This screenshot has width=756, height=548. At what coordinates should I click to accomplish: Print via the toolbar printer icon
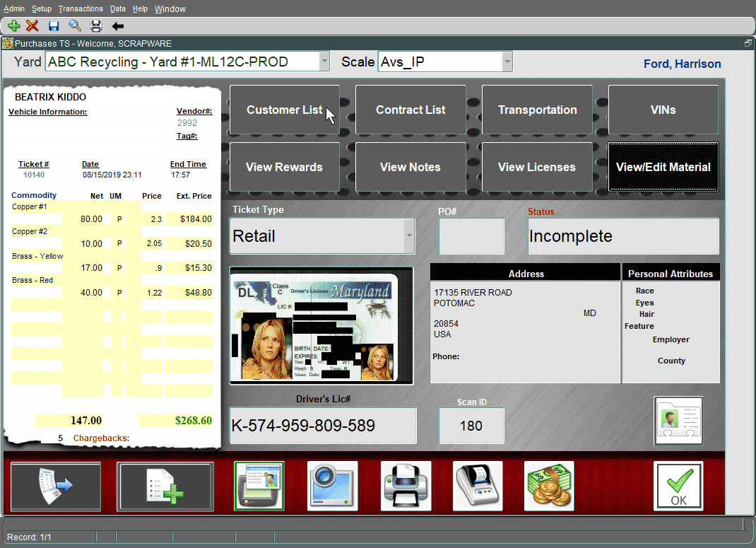tap(95, 25)
